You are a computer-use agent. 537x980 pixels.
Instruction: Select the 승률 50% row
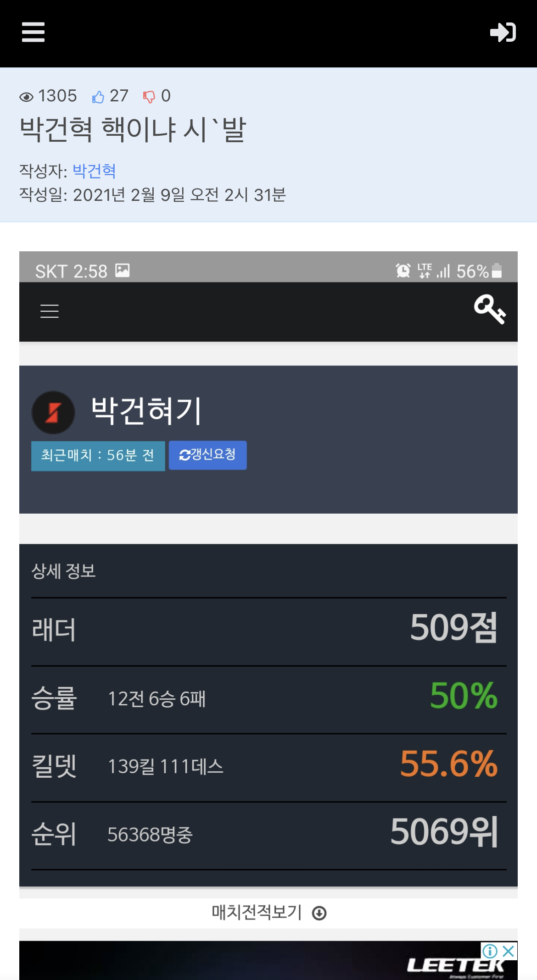[268, 699]
